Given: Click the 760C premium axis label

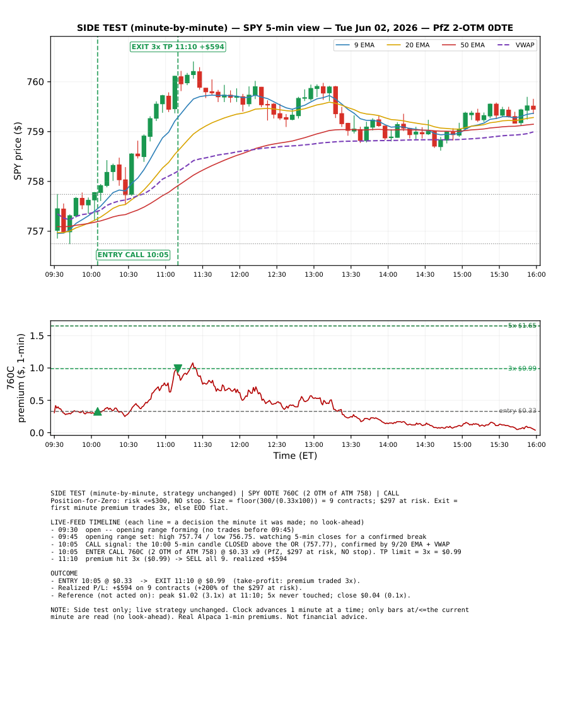Looking at the screenshot, I should [16, 378].
